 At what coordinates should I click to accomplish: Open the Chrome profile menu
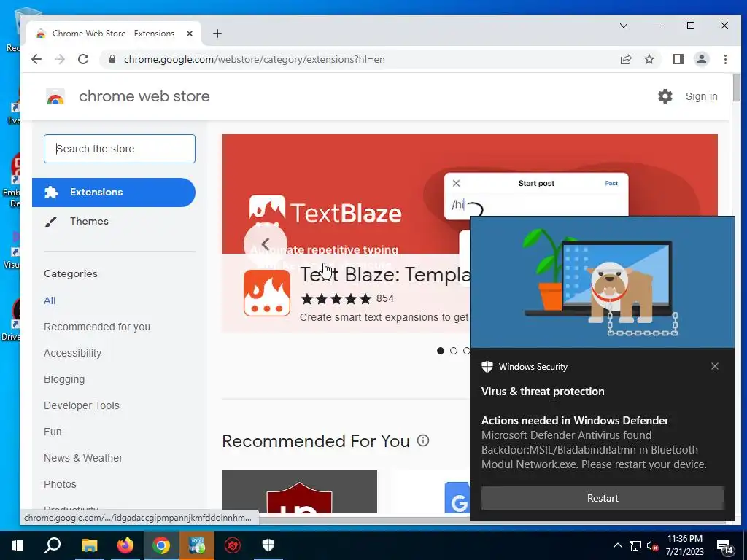(701, 59)
